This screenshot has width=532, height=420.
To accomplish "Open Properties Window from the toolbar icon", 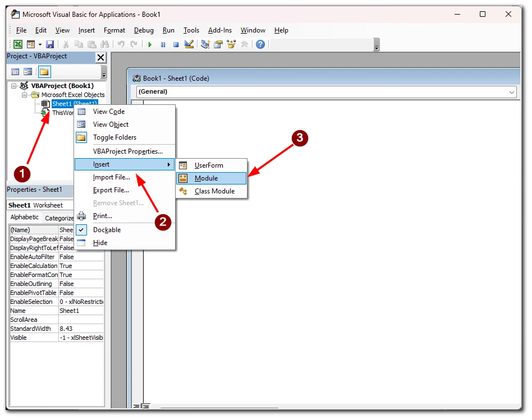I will 218,44.
